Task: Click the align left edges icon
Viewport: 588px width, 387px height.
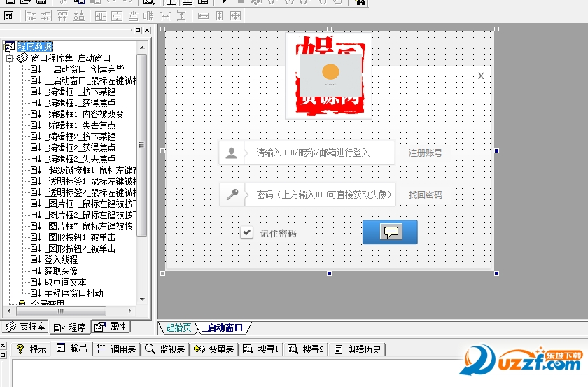Action: 30,16
